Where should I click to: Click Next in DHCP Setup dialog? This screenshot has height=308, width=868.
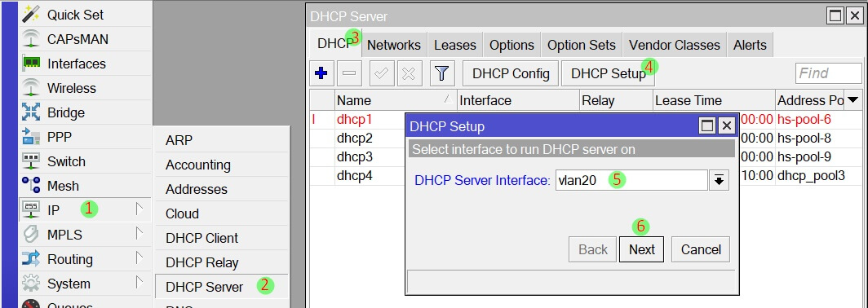click(641, 249)
